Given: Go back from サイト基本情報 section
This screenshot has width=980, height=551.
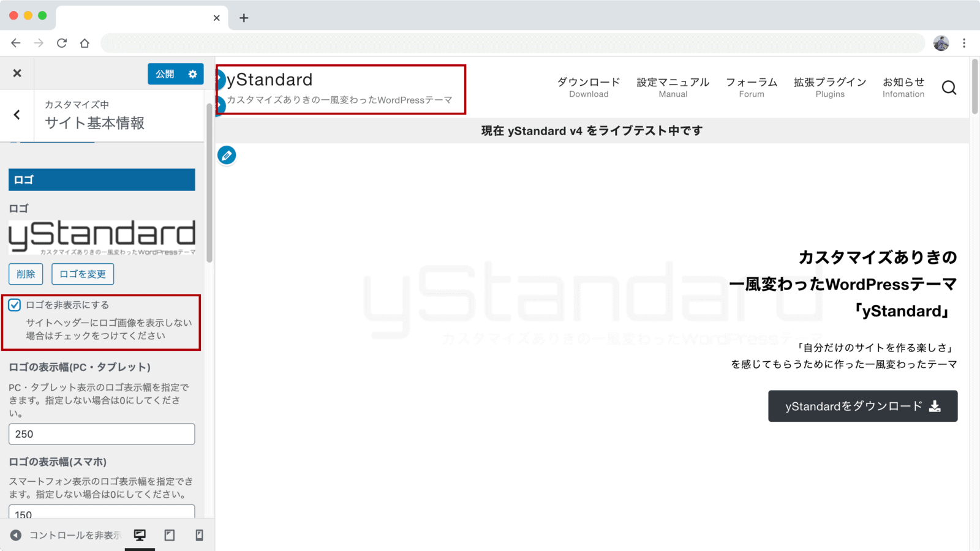Looking at the screenshot, I should 17,114.
